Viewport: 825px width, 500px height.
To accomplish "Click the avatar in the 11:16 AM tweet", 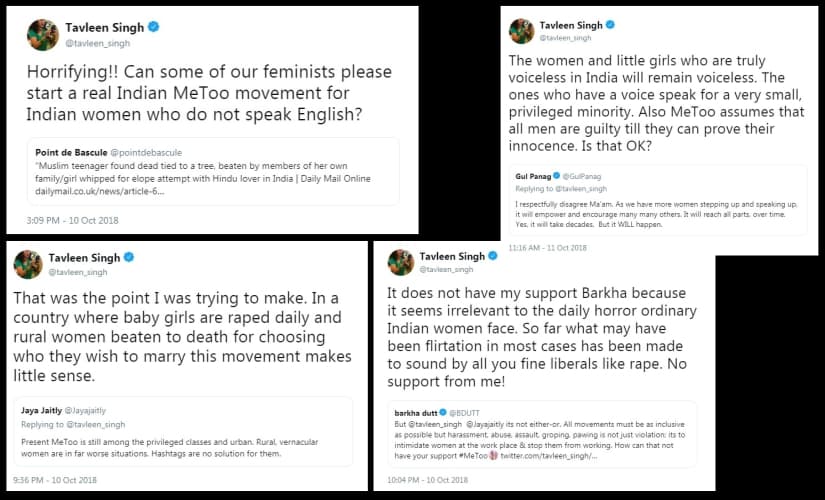I will point(521,31).
